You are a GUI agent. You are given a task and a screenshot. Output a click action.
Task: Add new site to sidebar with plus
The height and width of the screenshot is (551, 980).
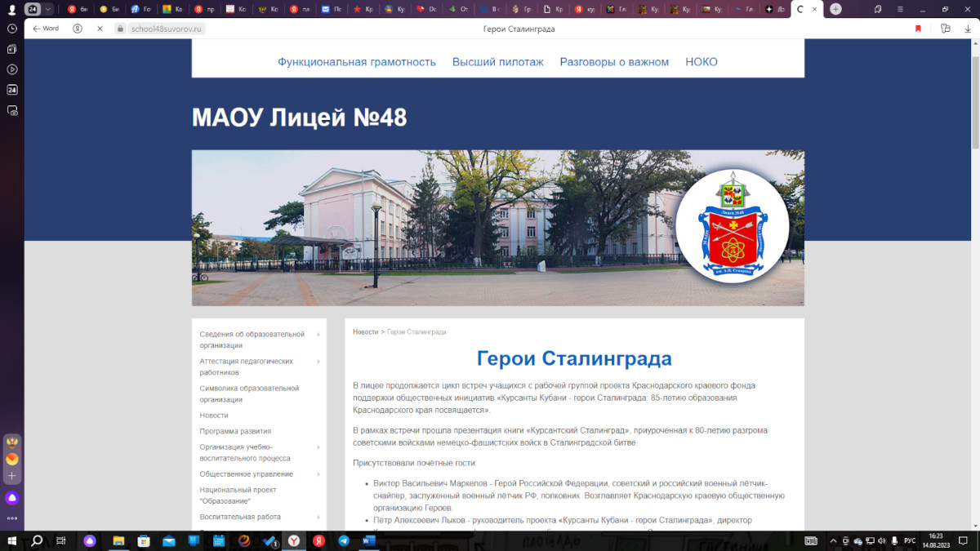point(12,476)
